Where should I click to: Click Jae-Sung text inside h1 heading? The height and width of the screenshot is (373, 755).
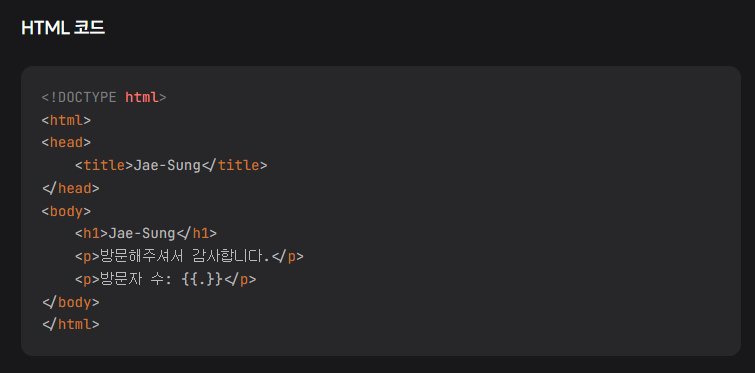click(x=142, y=233)
